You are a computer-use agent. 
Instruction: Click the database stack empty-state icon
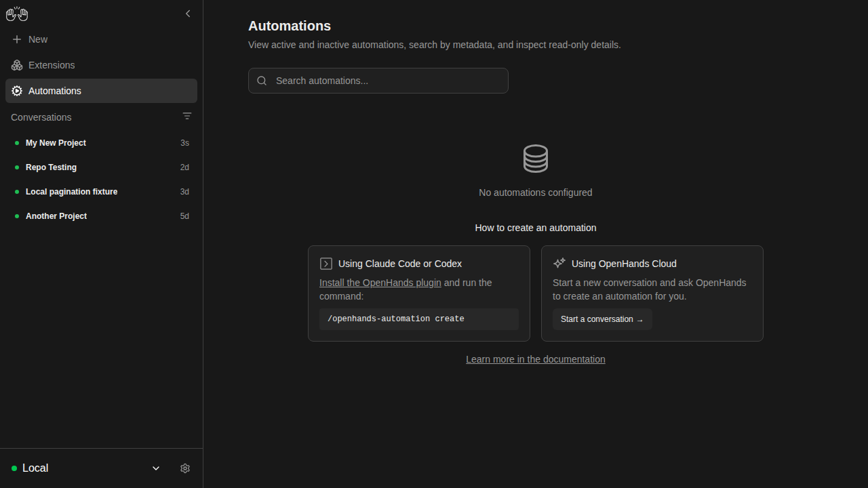pos(536,159)
